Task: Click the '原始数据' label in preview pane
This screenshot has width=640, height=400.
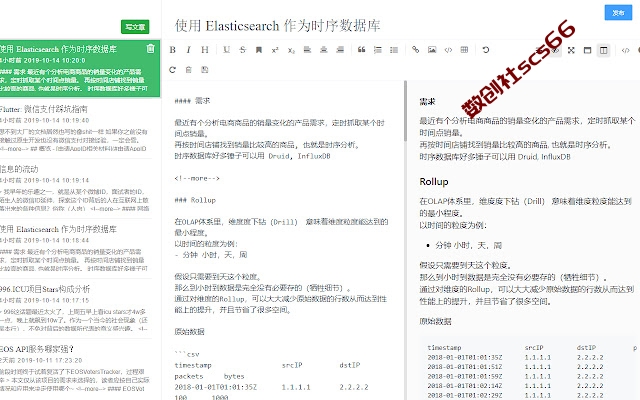Action: (x=436, y=321)
